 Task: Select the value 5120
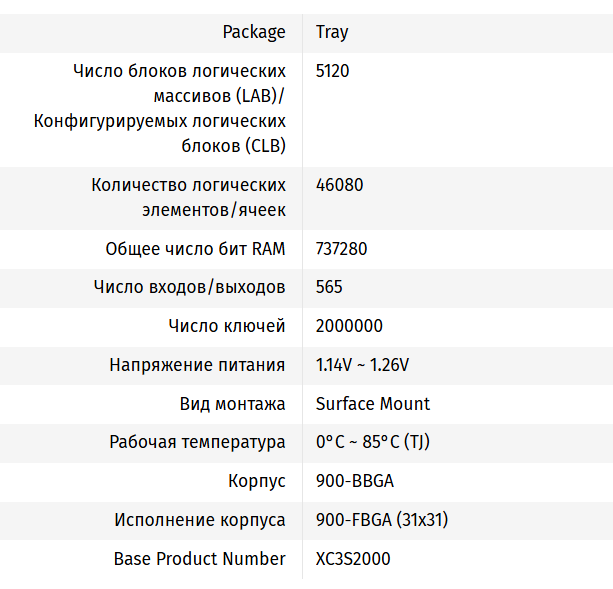(333, 71)
